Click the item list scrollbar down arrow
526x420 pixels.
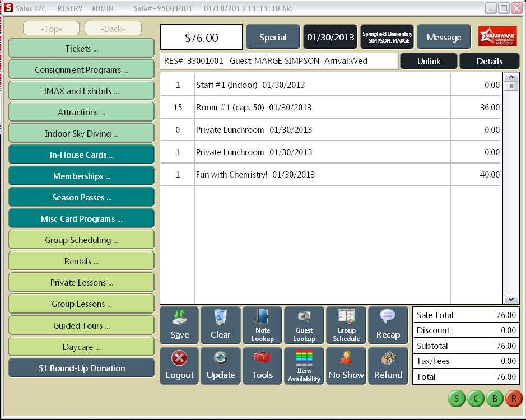tap(510, 299)
